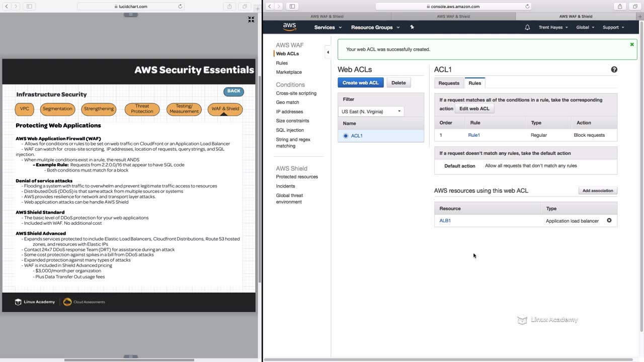644x362 pixels.
Task: Expand the Support menu
Action: [x=613, y=27]
